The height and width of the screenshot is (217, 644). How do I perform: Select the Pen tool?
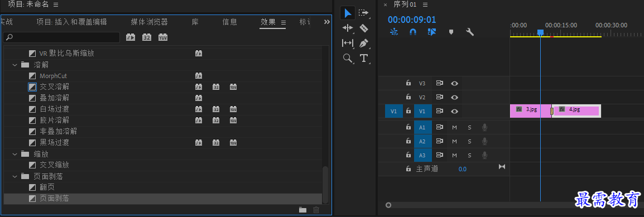(363, 43)
